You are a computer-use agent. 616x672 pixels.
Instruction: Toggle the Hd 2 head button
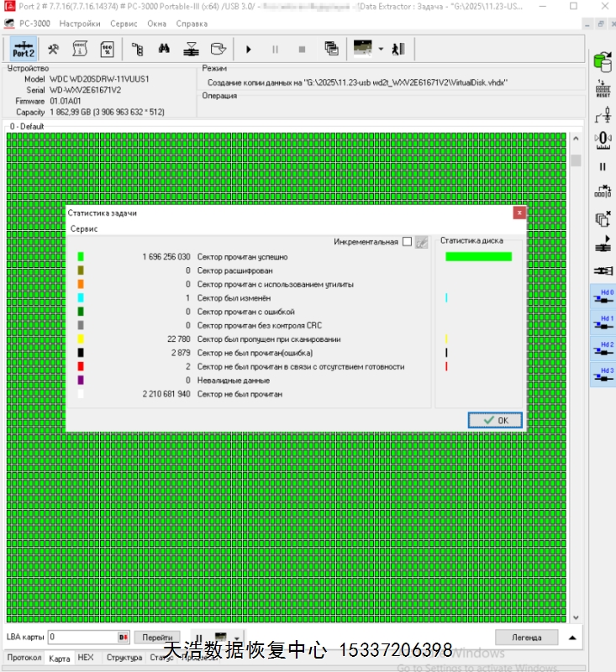click(x=602, y=349)
